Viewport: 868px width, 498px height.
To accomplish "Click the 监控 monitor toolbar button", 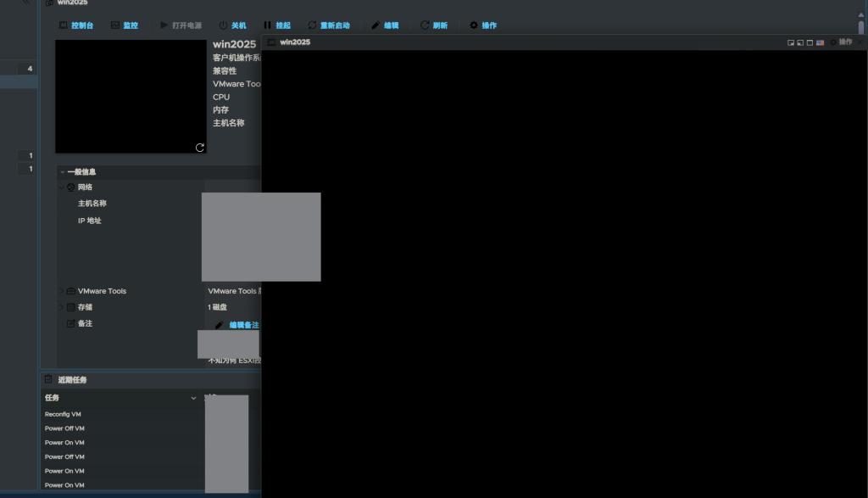I will [124, 25].
